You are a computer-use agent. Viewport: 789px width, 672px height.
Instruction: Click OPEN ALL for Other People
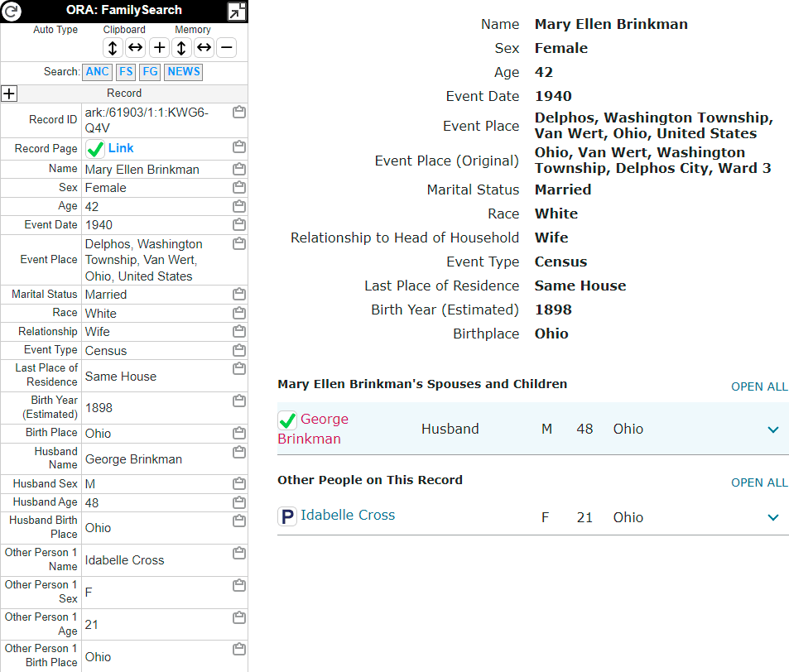[x=759, y=482]
